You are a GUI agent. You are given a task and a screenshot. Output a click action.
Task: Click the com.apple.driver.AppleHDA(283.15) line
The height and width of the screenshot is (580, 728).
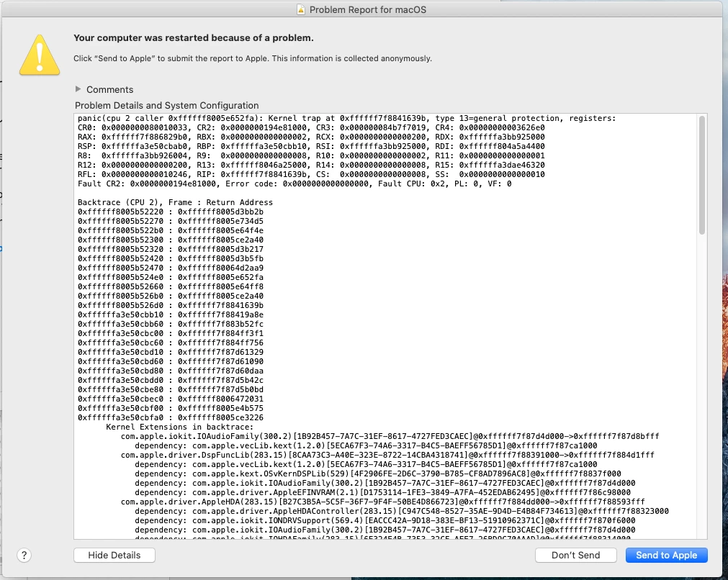[x=382, y=502]
